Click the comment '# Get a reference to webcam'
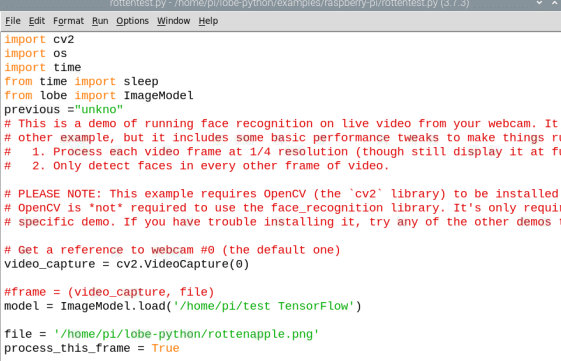Screen dimensions: 561x361 (x=172, y=250)
